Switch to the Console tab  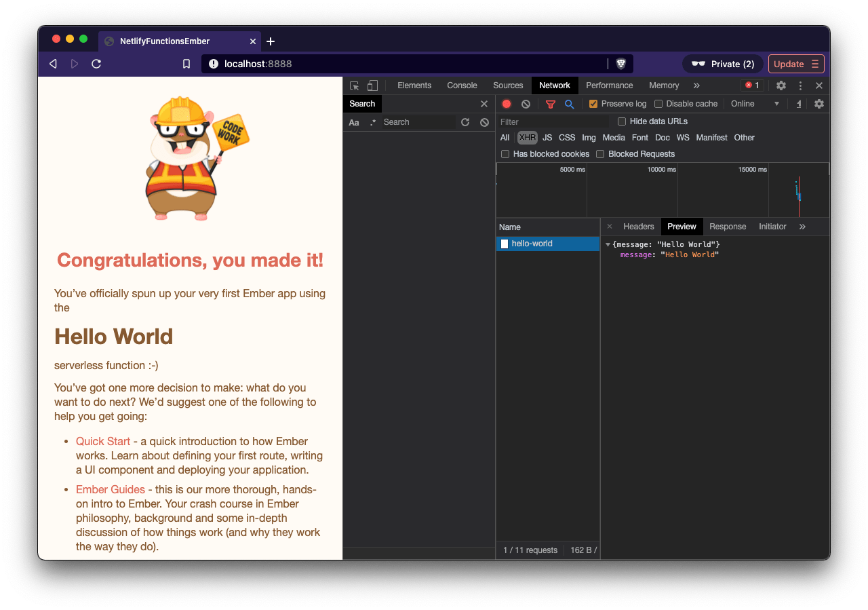click(x=462, y=85)
